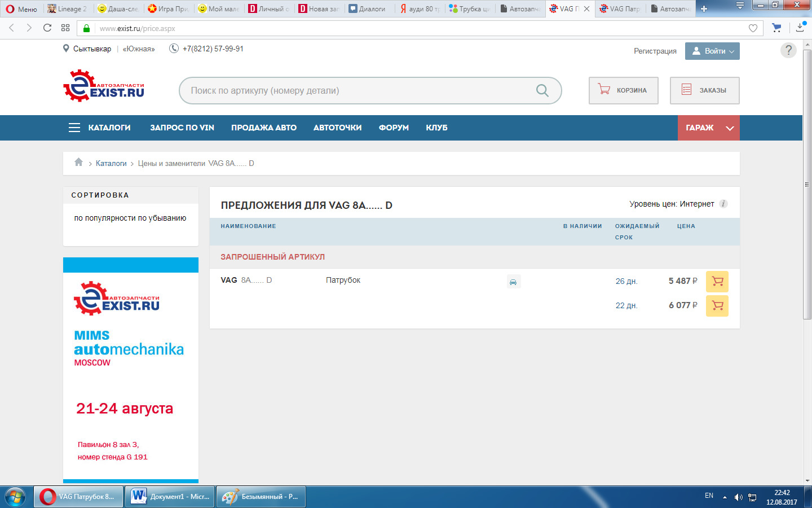Click the magnifier search icon
This screenshot has height=508, width=812.
pyautogui.click(x=542, y=90)
